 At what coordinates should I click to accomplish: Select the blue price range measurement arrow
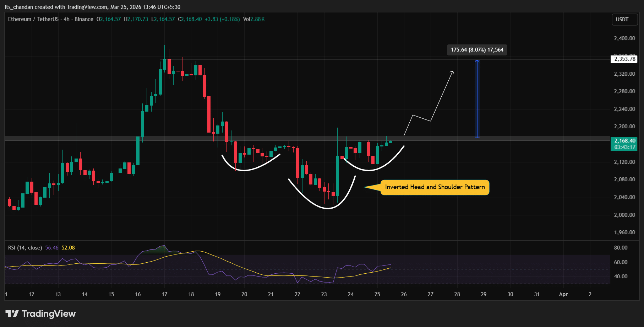point(477,99)
